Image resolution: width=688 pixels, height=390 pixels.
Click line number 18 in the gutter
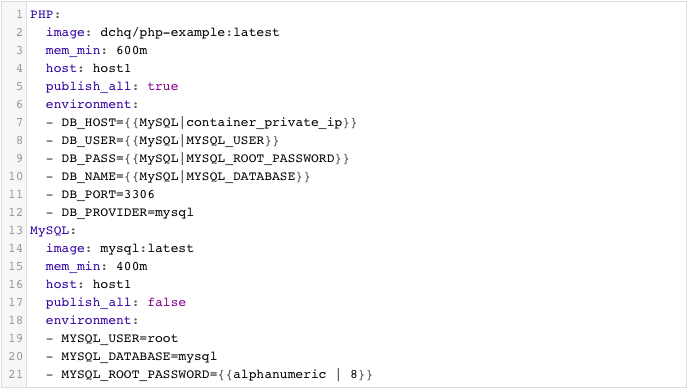[x=16, y=320]
